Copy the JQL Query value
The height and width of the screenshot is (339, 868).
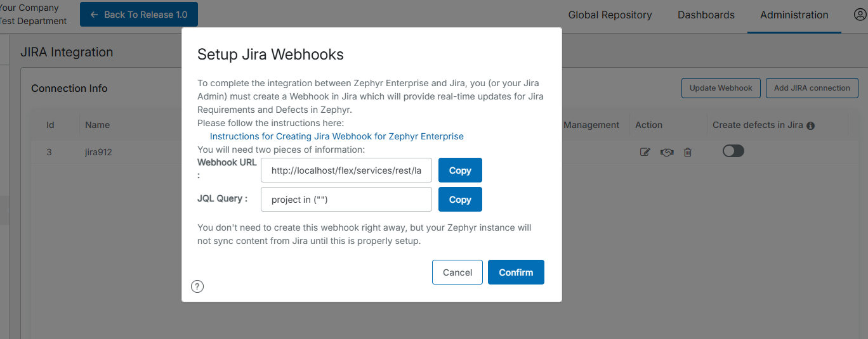click(x=460, y=199)
